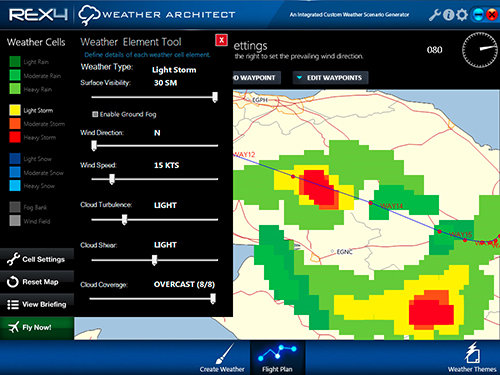Viewport: 500px width, 375px height.
Task: Open Cell Settings
Action: click(37, 259)
